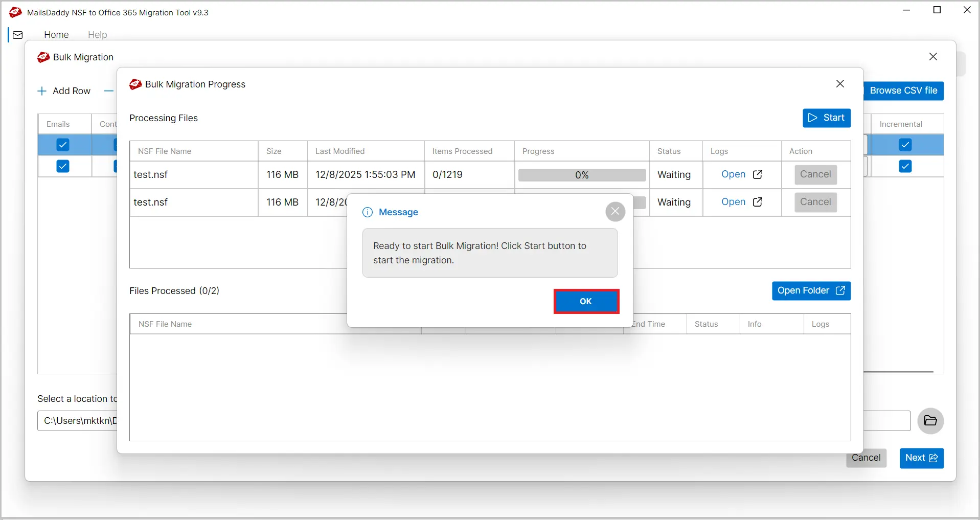Cancel the second test.nsf migration
Viewport: 980px width, 520px height.
(815, 202)
